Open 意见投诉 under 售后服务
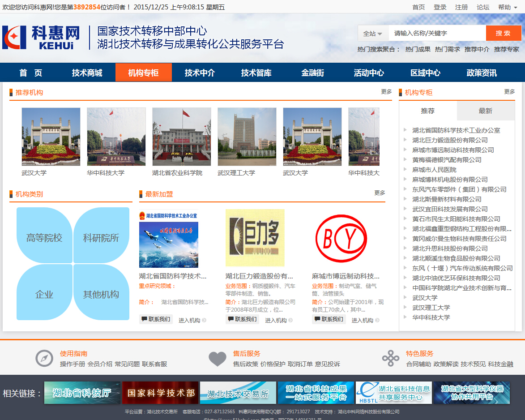 [328, 364]
